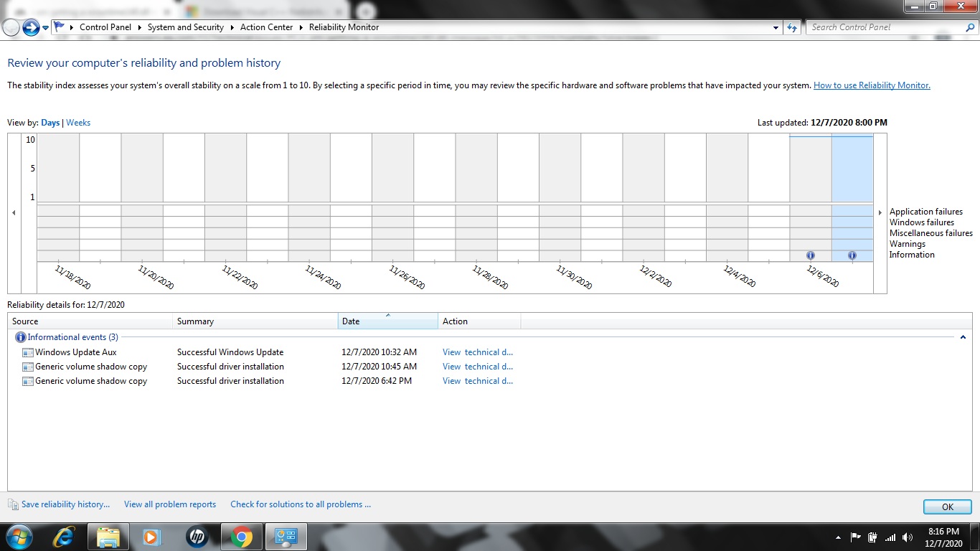Select the 12/4/2020 chart column
Viewport: 980px width, 551px height.
[727, 197]
